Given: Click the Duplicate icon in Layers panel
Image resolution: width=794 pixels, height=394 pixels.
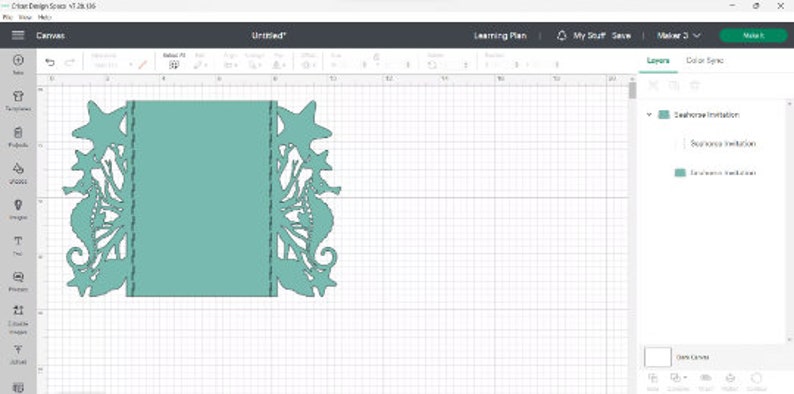Looking at the screenshot, I should (x=673, y=85).
